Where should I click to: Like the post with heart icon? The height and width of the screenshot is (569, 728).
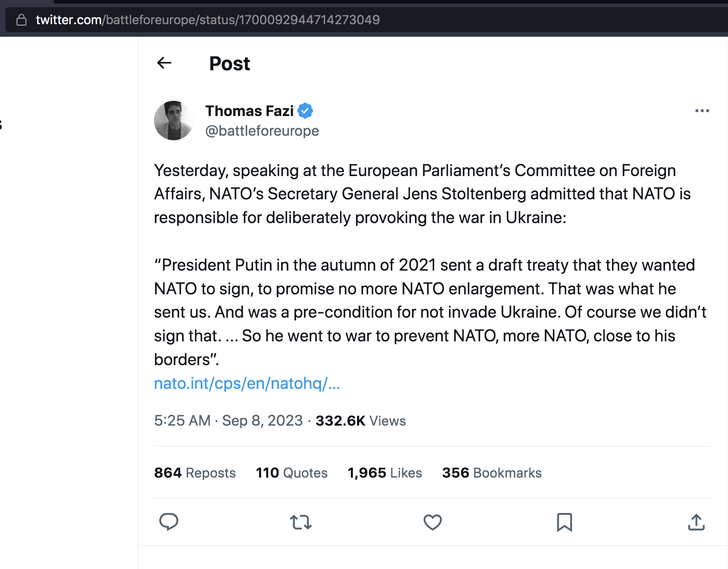433,522
